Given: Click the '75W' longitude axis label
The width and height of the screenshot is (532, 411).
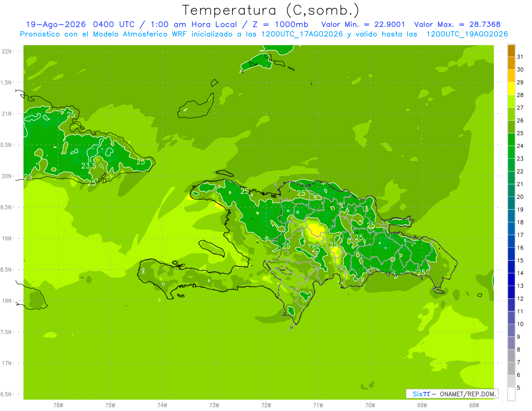Looking at the screenshot, I should 110,405.
